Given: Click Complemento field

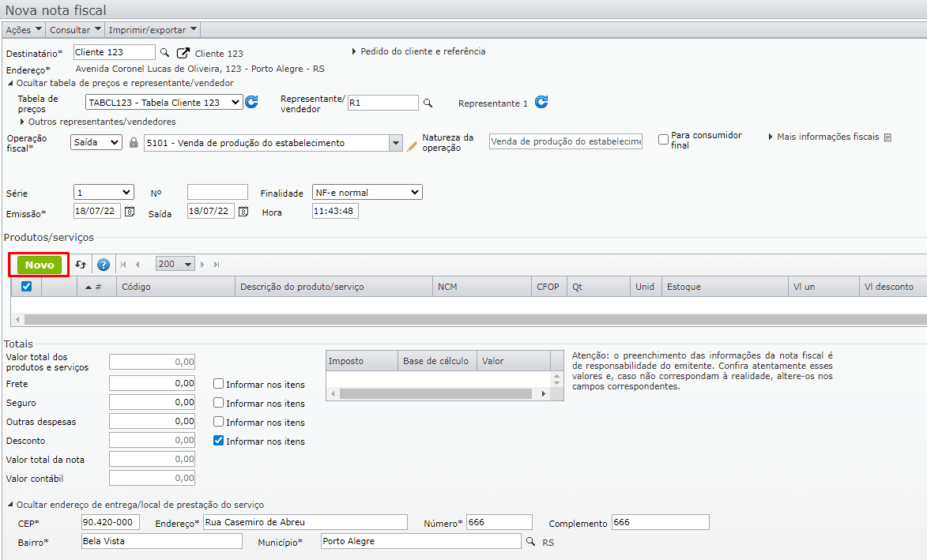Looking at the screenshot, I should click(661, 522).
